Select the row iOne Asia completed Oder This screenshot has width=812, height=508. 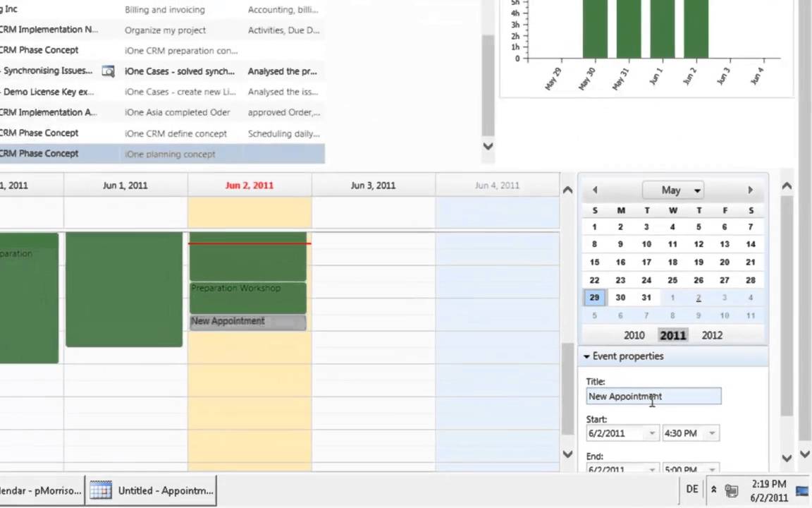click(161, 112)
